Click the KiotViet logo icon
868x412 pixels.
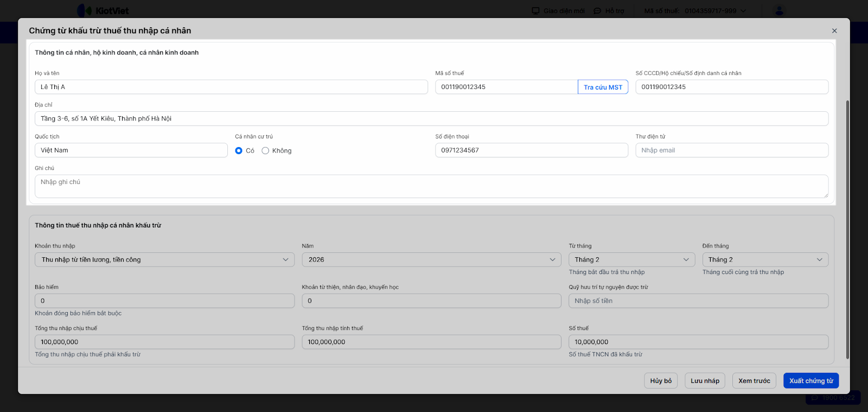[x=84, y=10]
